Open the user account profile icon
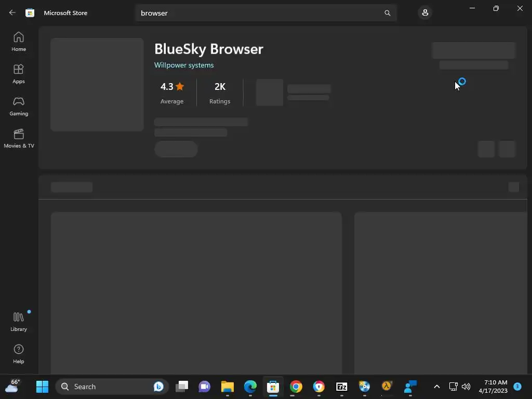532x399 pixels. [x=425, y=13]
